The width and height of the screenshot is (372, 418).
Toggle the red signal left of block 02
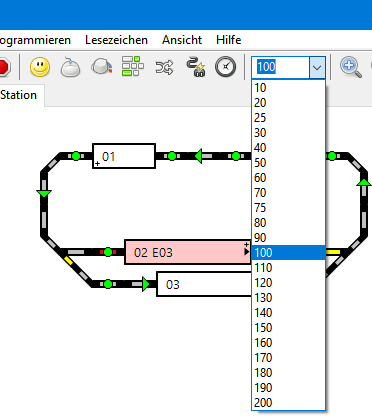pos(108,252)
